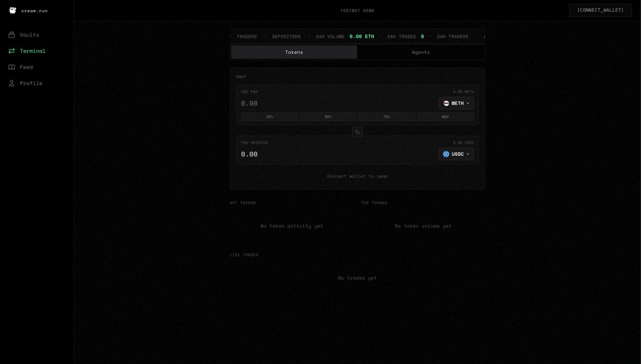The height and width of the screenshot is (364, 641).
Task: Select the MAX amount button
Action: [445, 117]
